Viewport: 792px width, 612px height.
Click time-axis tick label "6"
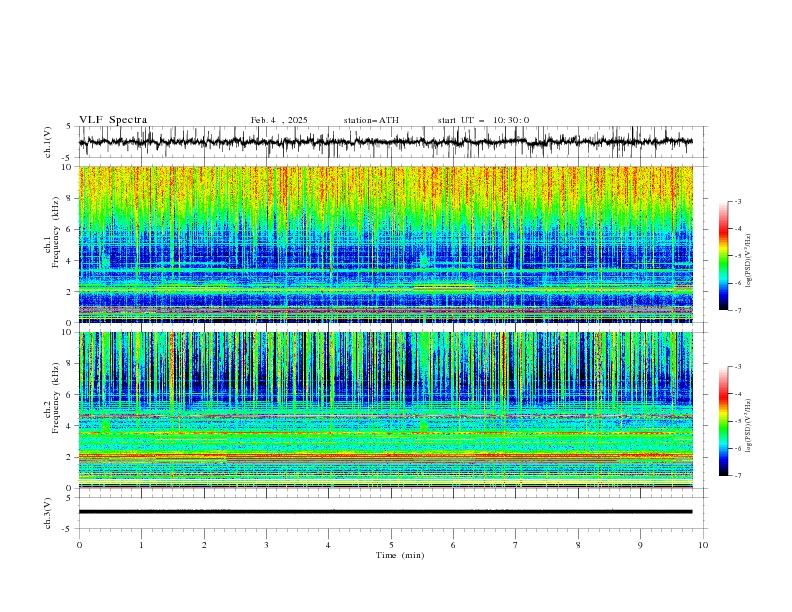coord(453,545)
